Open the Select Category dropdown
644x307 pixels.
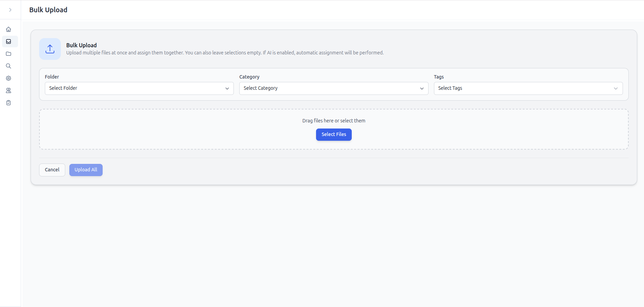click(334, 88)
